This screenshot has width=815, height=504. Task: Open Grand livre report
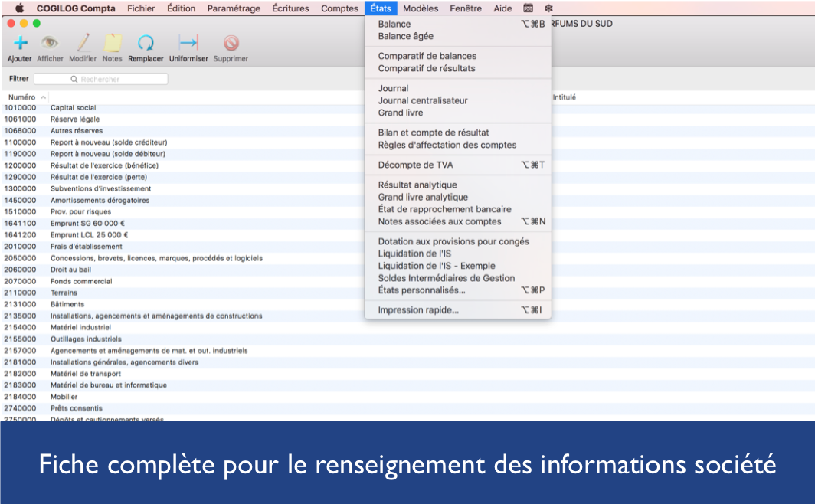click(458, 113)
